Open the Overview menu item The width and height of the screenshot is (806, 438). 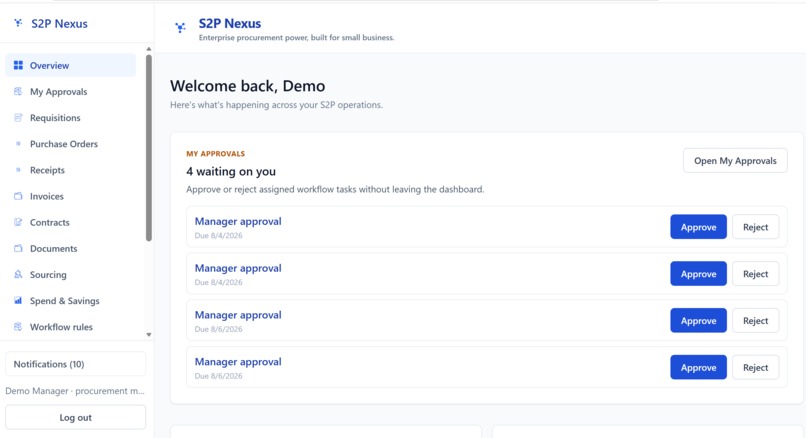[71, 65]
